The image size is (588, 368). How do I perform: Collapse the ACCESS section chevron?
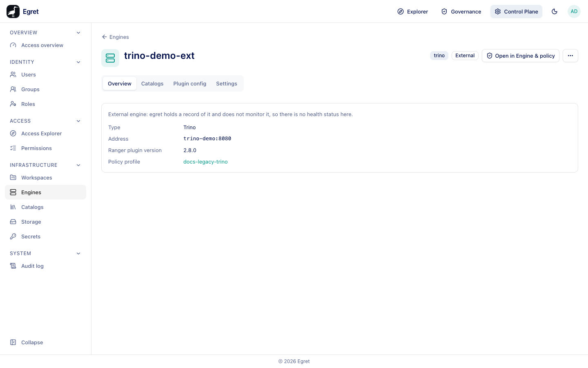[x=78, y=121]
